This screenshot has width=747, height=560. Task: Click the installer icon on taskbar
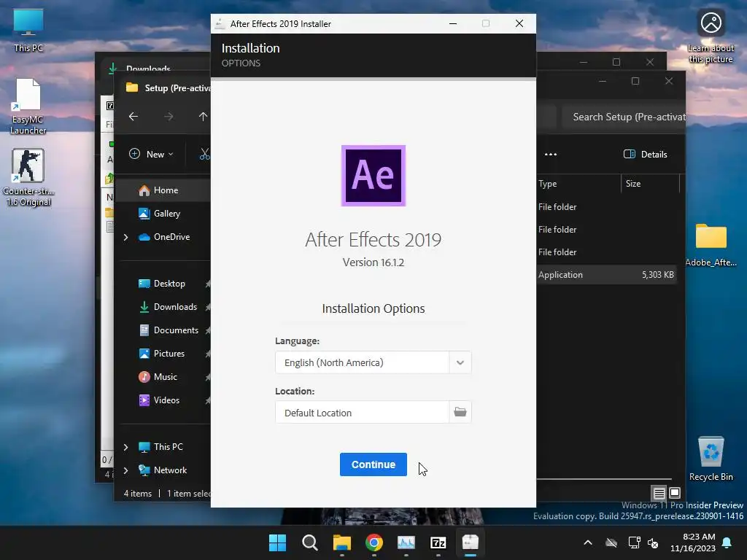[x=471, y=542]
